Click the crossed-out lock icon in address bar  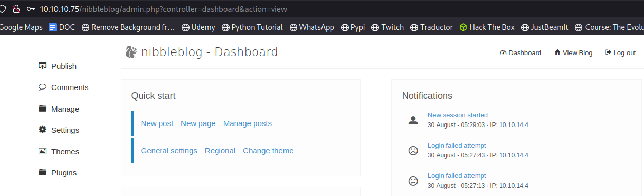(x=16, y=9)
